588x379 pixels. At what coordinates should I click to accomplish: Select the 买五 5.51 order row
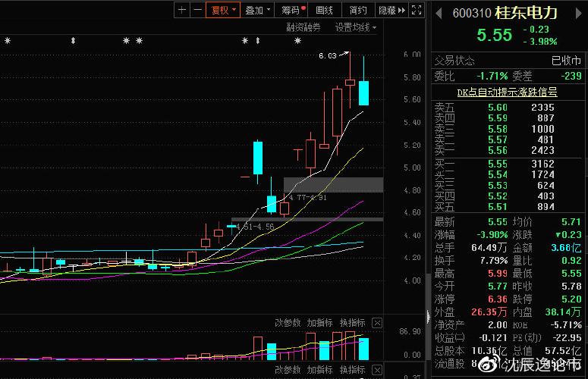click(x=508, y=207)
